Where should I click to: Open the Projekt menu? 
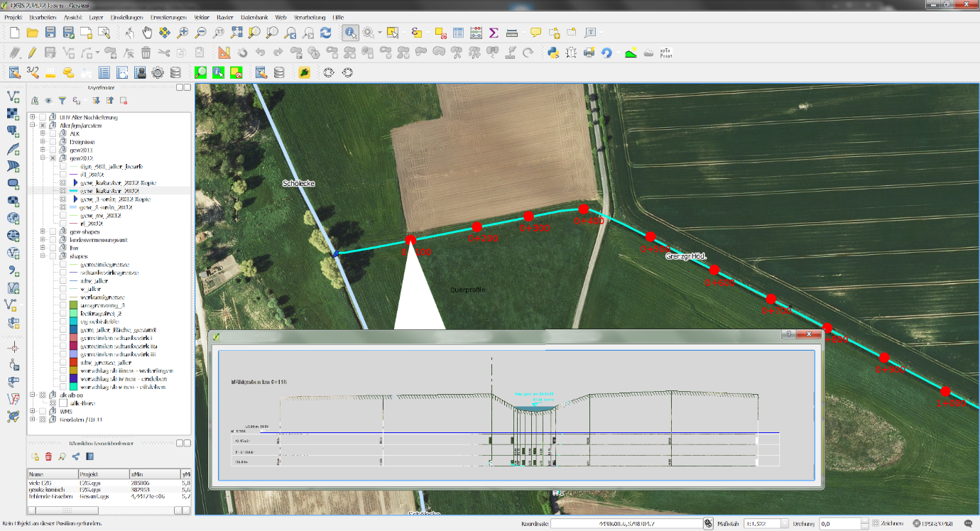click(x=13, y=16)
